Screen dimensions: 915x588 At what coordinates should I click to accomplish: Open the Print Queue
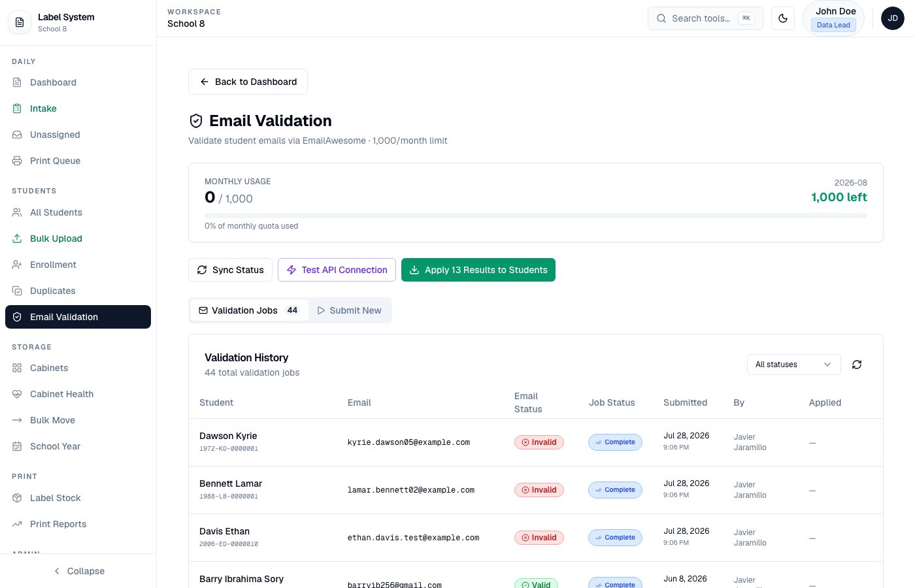(78, 161)
